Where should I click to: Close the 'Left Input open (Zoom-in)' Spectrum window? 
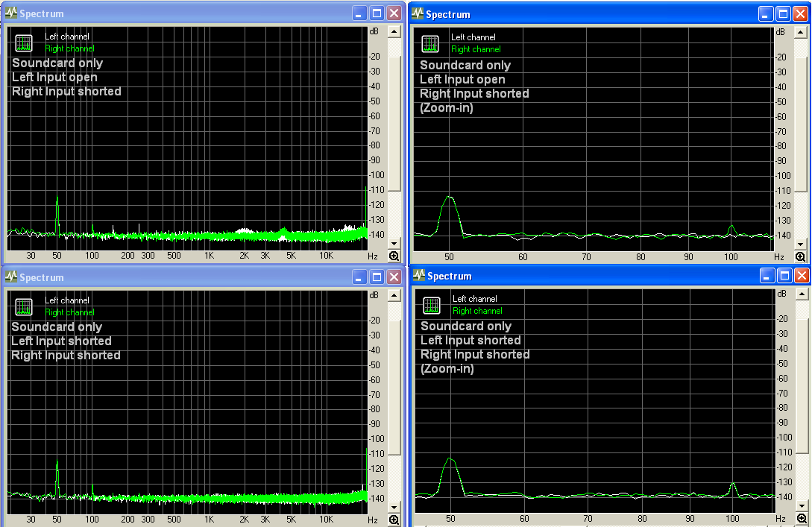pyautogui.click(x=800, y=14)
